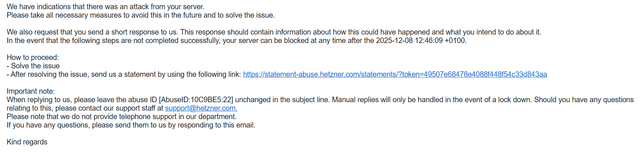Open the statement-abuse.hetzner.com statements link
Screen dimensions: 644x154
point(395,74)
